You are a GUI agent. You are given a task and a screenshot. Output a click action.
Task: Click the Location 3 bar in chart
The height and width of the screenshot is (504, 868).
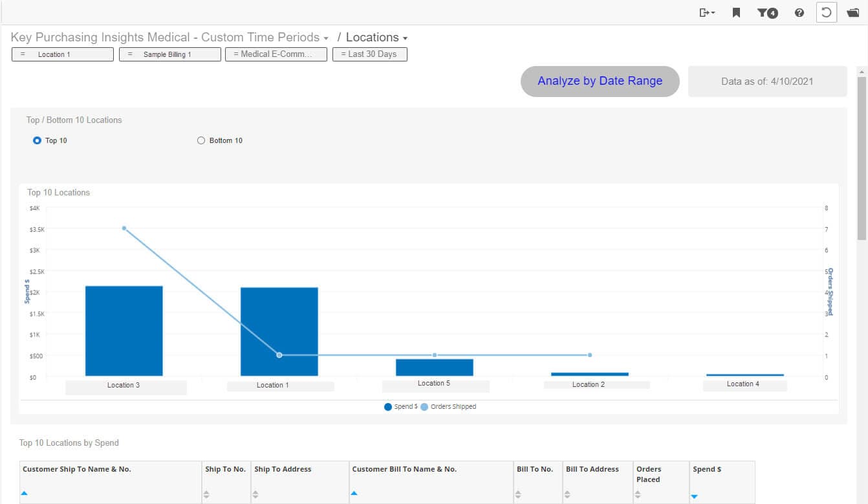[124, 331]
